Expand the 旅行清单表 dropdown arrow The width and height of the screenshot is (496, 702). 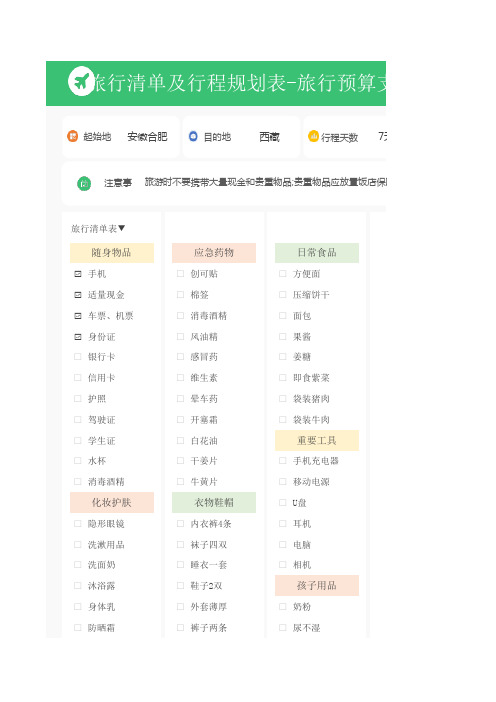click(121, 228)
